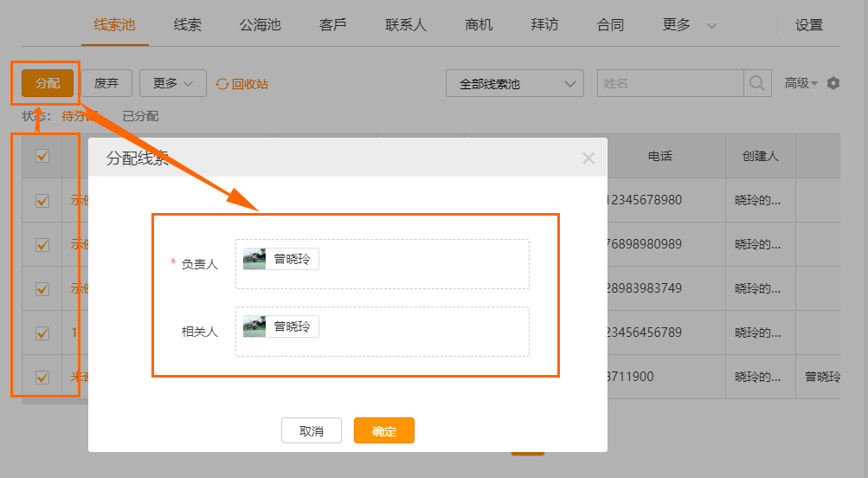Filter by 已分配 status
The width and height of the screenshot is (868, 478).
point(140,116)
